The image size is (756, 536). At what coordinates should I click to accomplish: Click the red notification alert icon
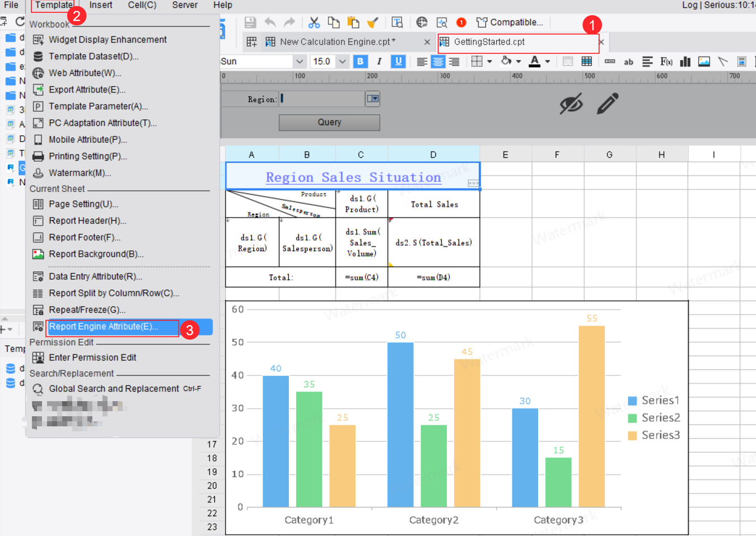coord(461,22)
